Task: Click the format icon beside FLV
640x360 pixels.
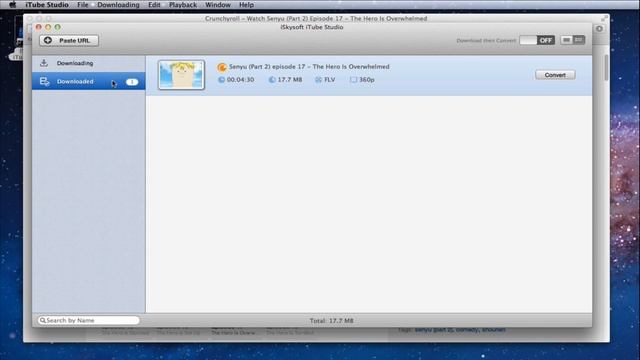Action: [318, 80]
